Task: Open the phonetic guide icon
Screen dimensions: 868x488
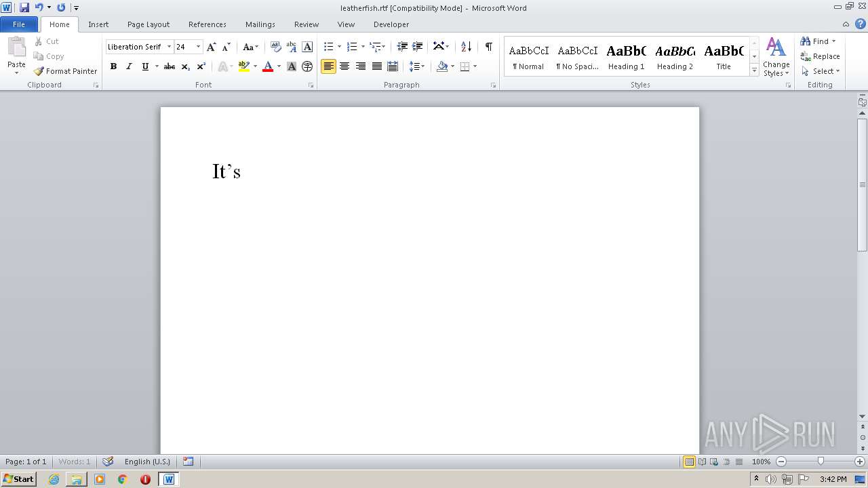Action: point(292,47)
